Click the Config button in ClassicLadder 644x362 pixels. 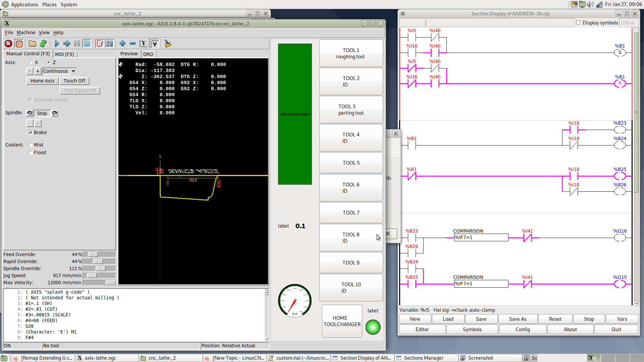[523, 329]
